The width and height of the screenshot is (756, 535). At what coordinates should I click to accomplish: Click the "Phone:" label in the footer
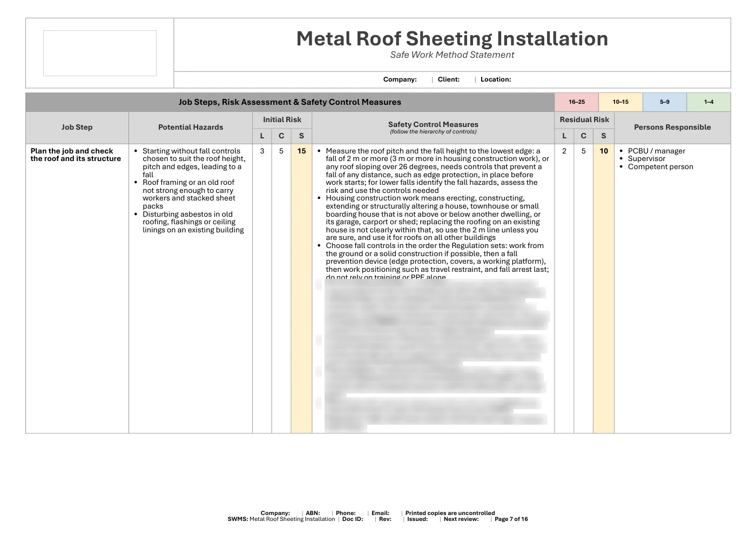pos(346,513)
